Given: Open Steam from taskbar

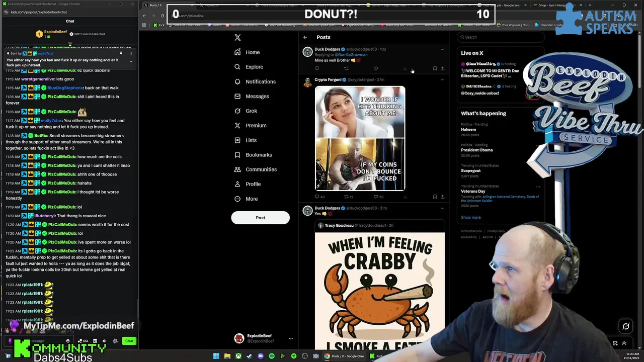Looking at the screenshot, I should (x=250, y=356).
